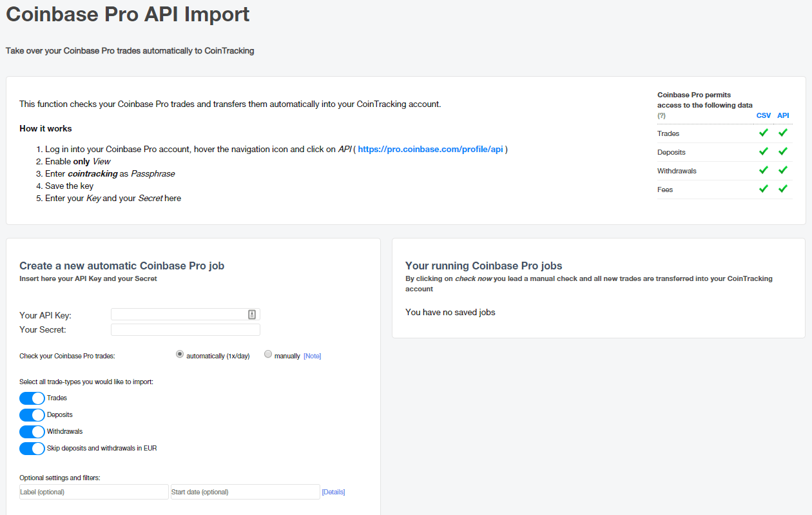This screenshot has height=515, width=812.
Task: Click the CSV green checkmark for Trades
Action: coord(764,133)
